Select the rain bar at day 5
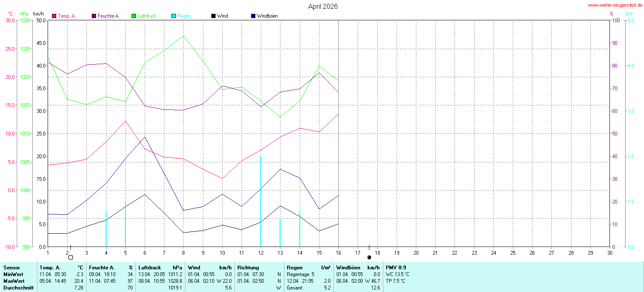The height and width of the screenshot is (292, 644). tap(125, 224)
